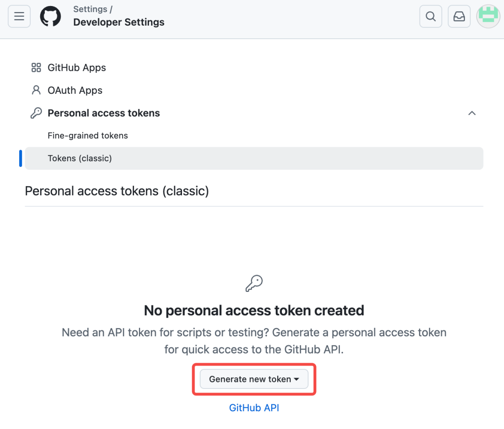Click the caret arrow on Generate new token
This screenshot has width=504, height=429.
click(296, 380)
